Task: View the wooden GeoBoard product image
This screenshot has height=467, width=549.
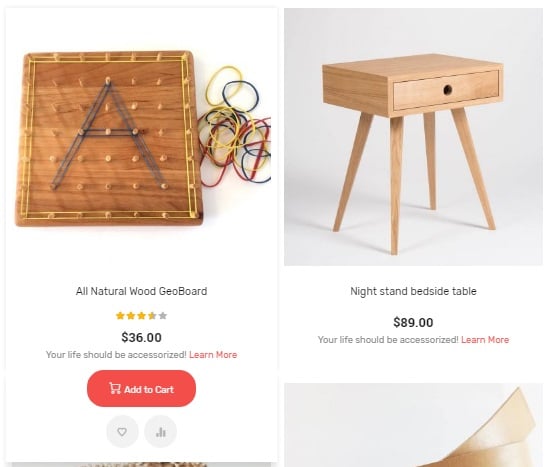Action: tap(141, 138)
